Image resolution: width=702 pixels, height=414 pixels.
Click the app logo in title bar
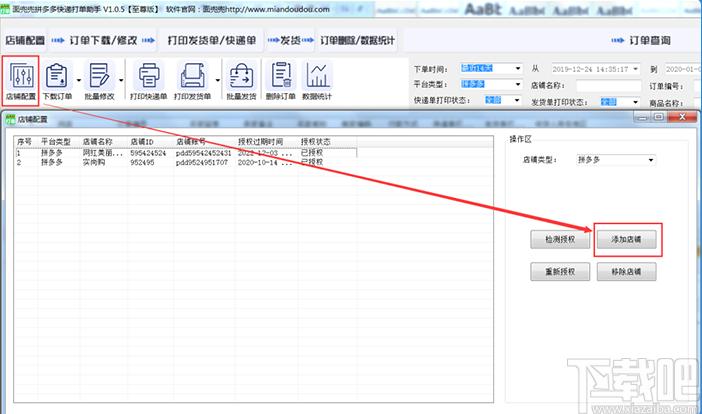click(x=5, y=8)
